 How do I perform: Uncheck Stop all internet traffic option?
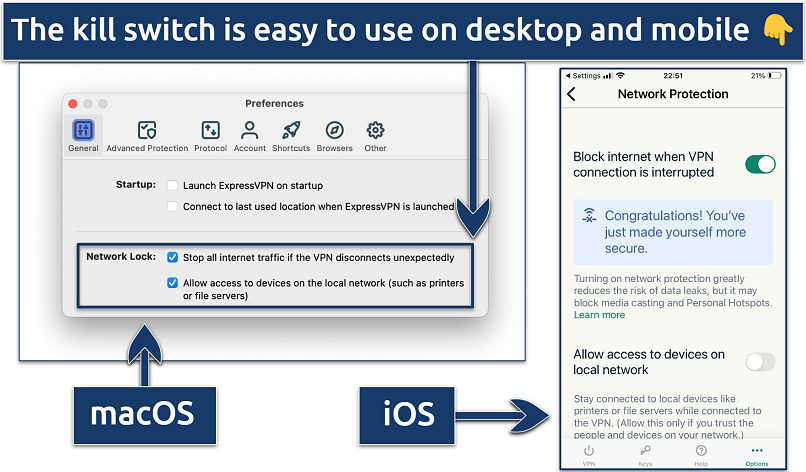(x=173, y=257)
